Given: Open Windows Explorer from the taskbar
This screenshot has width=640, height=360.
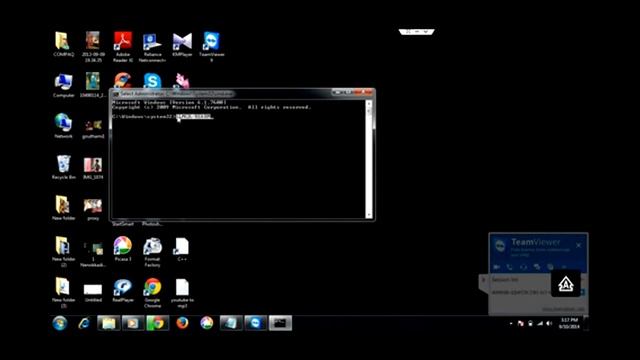Looking at the screenshot, I should pos(109,323).
